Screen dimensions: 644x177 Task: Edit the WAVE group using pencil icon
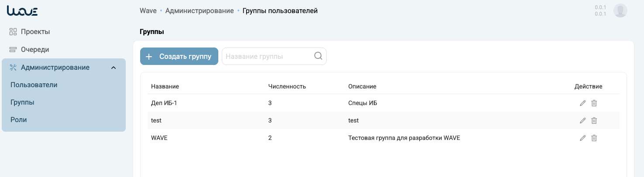point(582,138)
